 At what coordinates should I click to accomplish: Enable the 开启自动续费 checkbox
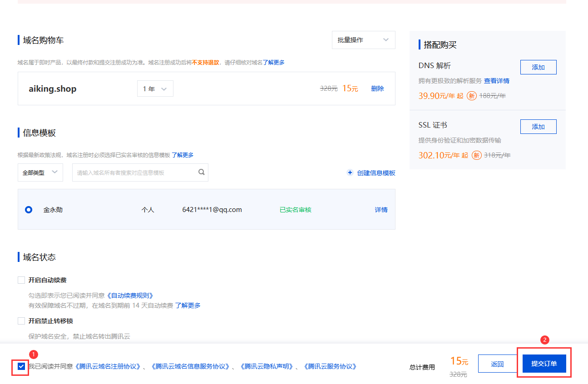[x=21, y=280]
